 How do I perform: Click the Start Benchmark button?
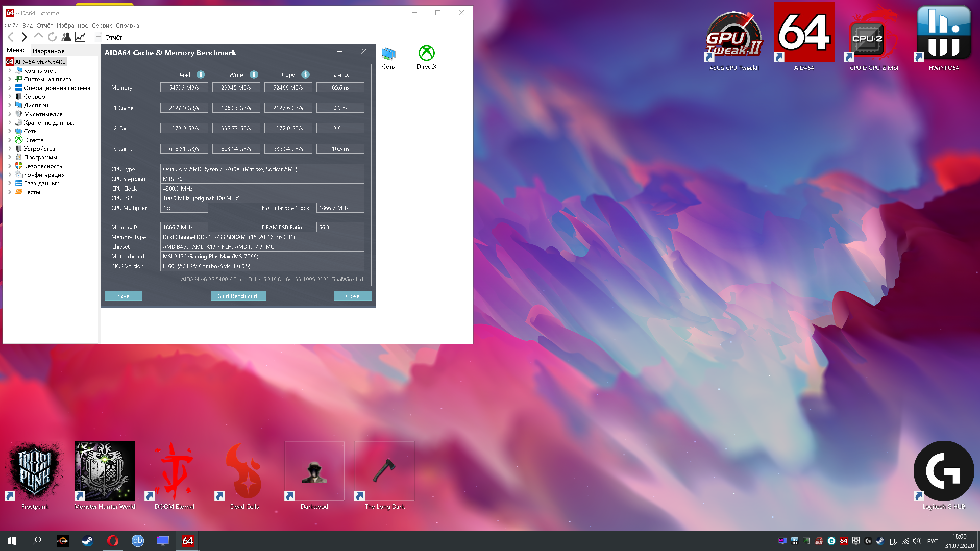pos(238,296)
